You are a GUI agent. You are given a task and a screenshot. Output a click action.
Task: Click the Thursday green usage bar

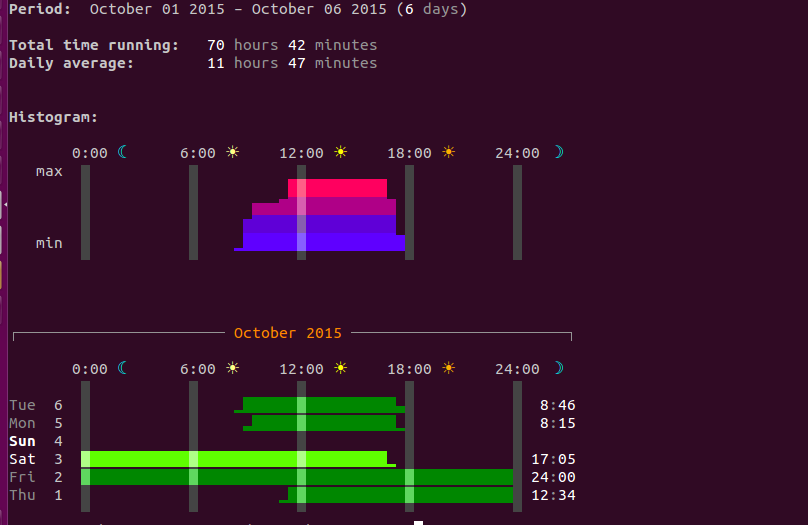pyautogui.click(x=400, y=495)
